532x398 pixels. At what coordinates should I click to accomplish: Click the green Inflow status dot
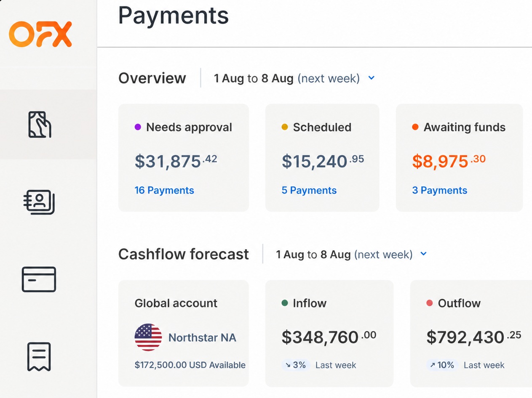(285, 303)
